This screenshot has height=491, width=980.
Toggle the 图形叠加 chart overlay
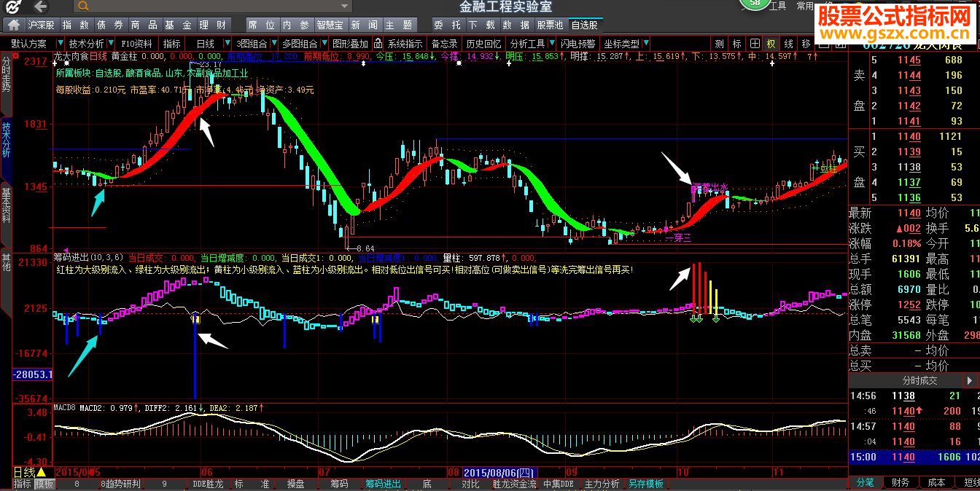[351, 44]
